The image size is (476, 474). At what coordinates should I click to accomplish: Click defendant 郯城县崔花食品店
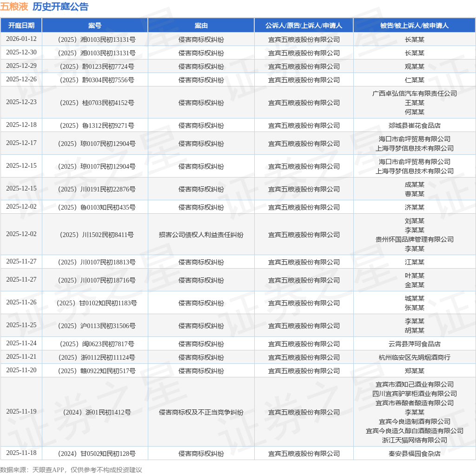click(x=414, y=125)
